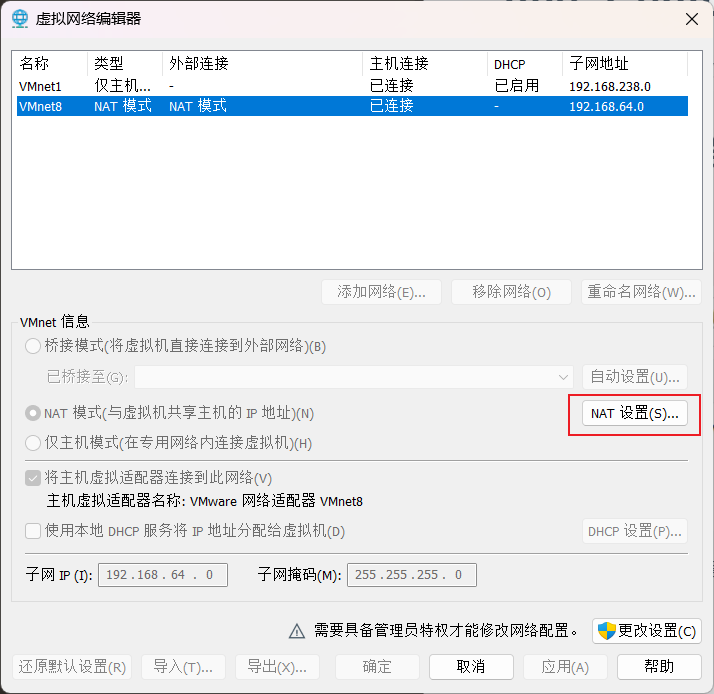714x694 pixels.
Task: Click 移除网络(O) button
Action: click(511, 292)
